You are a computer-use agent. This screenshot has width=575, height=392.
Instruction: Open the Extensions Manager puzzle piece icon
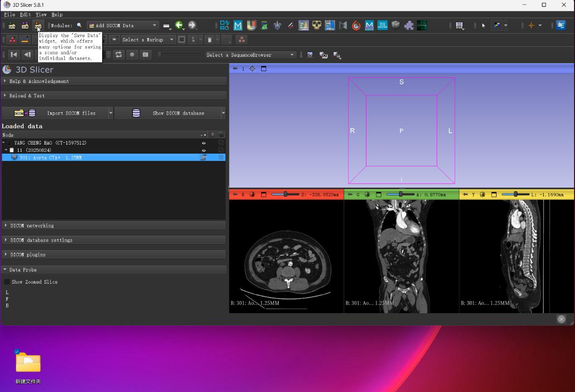[409, 25]
